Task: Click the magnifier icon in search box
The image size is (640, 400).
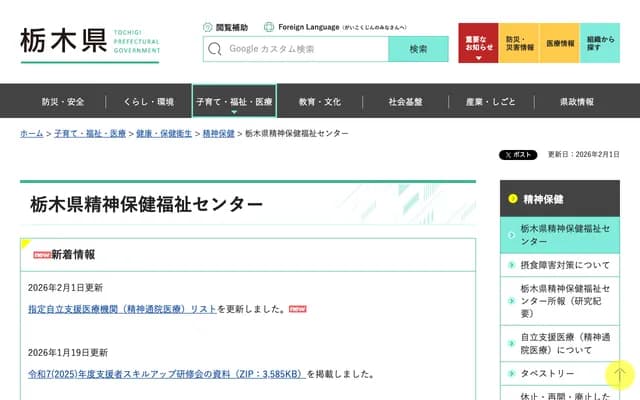Action: 215,49
